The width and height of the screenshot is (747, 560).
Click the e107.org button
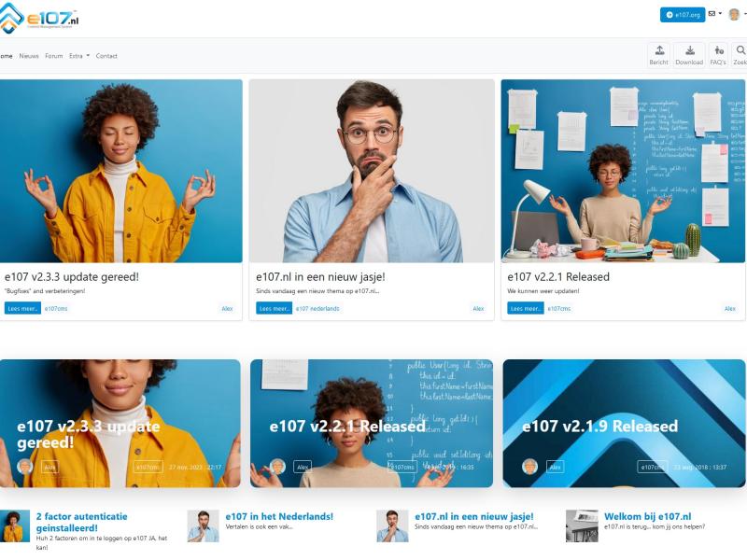tap(683, 15)
